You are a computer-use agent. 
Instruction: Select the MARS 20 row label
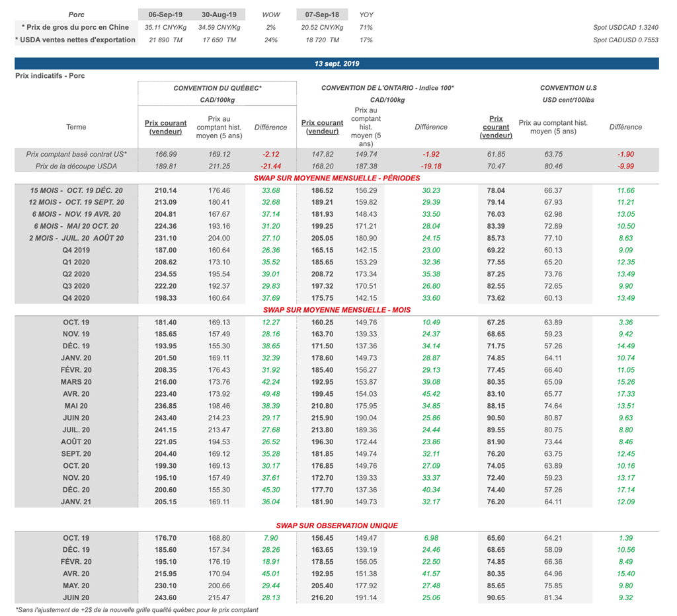pos(76,382)
